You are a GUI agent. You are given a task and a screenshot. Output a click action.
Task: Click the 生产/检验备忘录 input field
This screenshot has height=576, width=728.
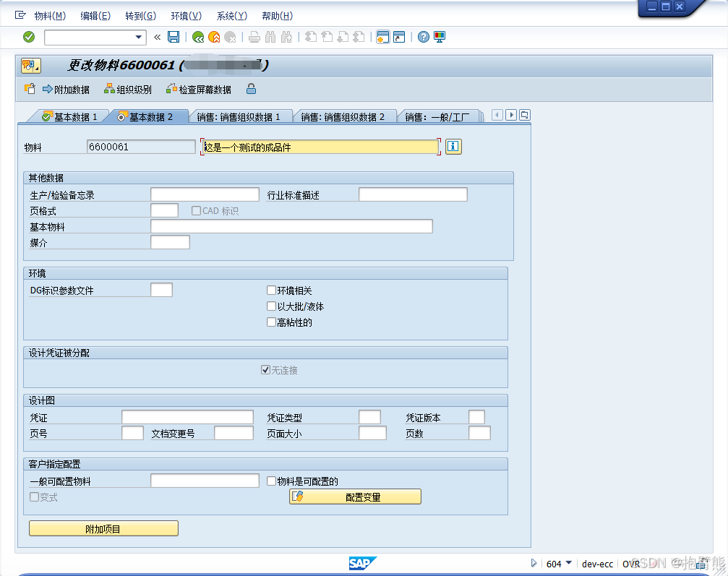tap(205, 194)
